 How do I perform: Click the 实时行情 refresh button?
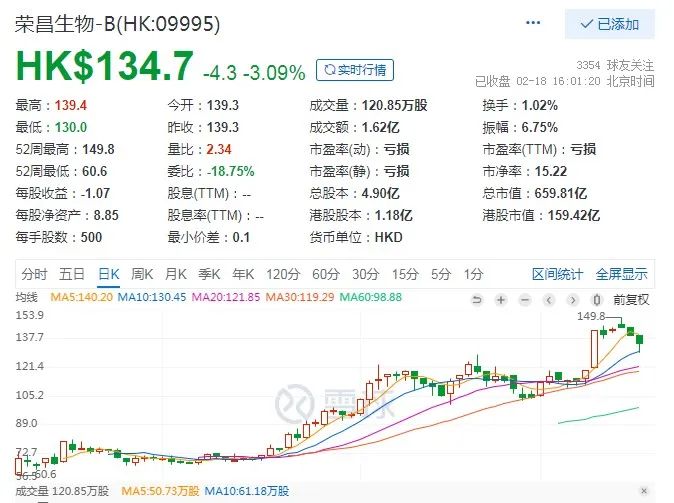[x=355, y=70]
